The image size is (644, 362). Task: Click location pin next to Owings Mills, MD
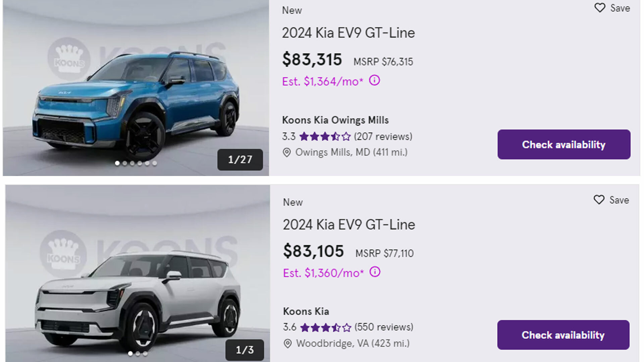point(286,153)
